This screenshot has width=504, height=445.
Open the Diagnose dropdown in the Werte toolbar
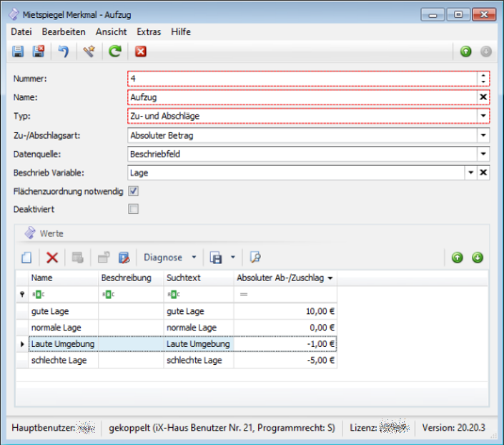[169, 258]
